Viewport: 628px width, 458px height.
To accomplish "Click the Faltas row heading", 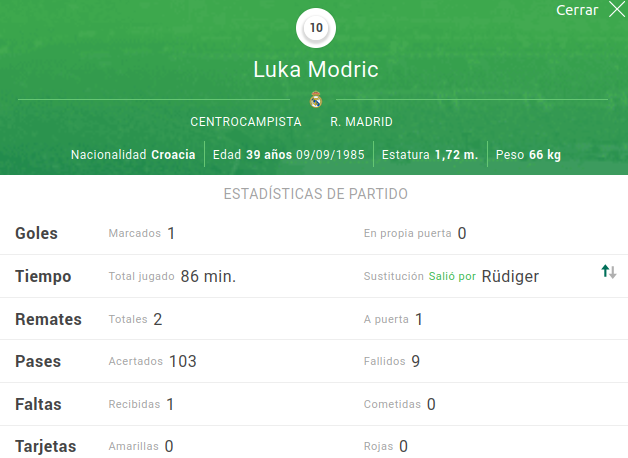I will (38, 404).
